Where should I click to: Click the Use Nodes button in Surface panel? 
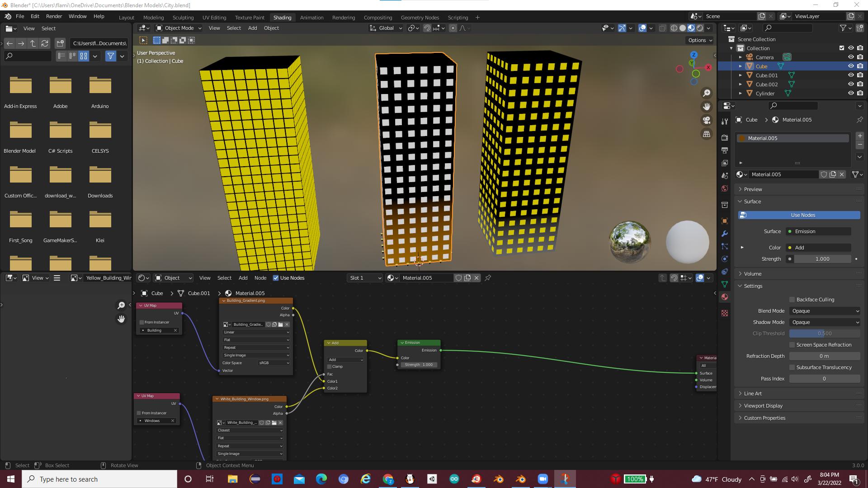coord(799,215)
